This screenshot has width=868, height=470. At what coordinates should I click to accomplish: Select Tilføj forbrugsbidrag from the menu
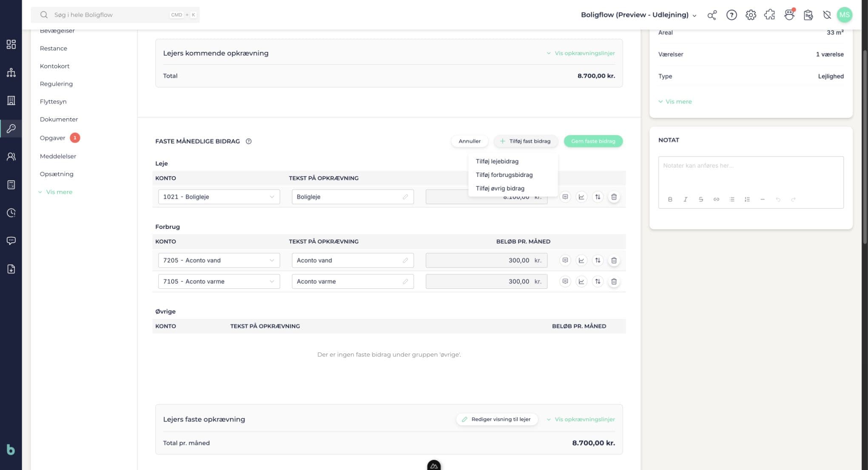pos(504,175)
